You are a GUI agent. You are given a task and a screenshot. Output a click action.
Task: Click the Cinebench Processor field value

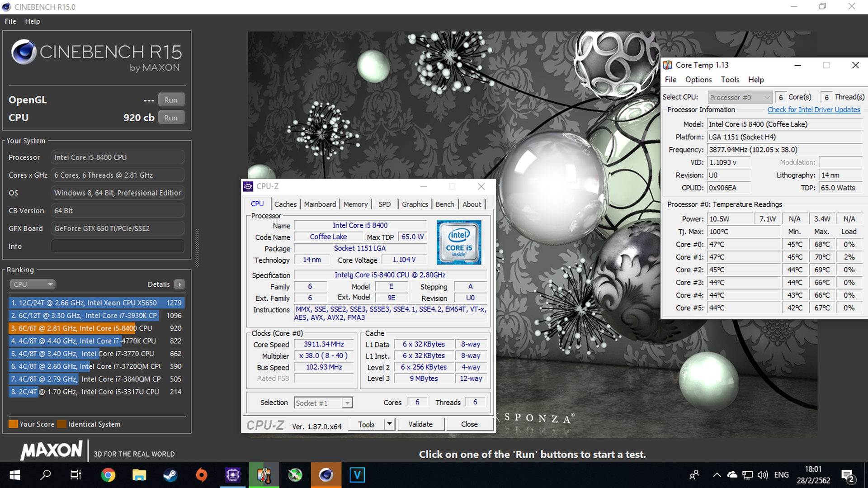coord(118,157)
